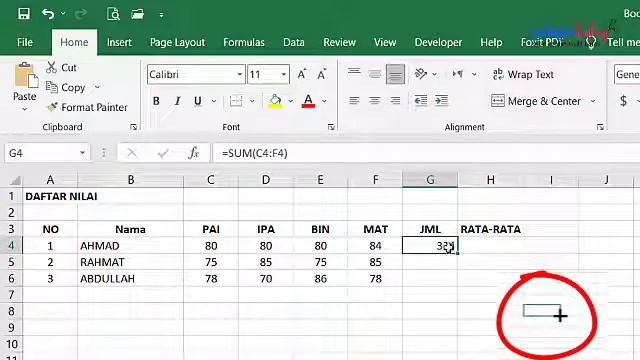
Task: Toggle Underline formatting
Action: coord(198,101)
